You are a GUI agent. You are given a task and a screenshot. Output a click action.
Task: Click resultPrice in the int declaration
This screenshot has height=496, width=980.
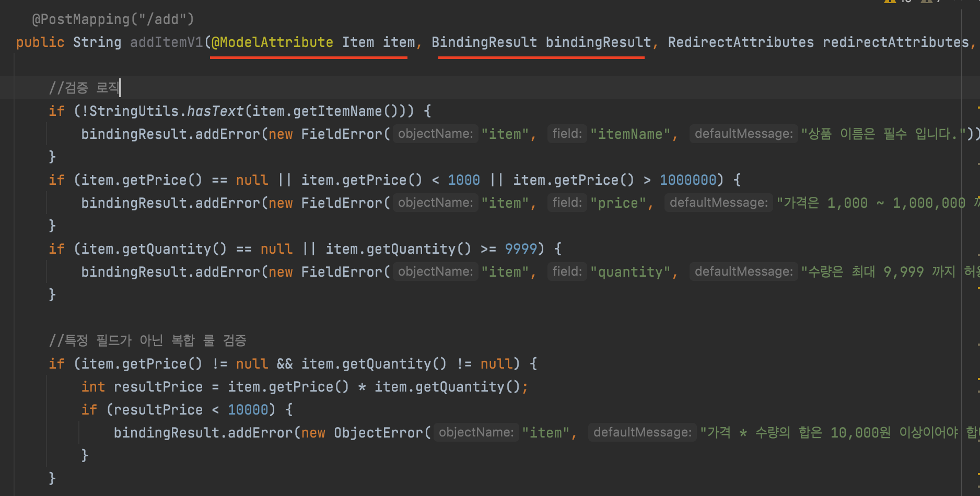click(x=158, y=387)
